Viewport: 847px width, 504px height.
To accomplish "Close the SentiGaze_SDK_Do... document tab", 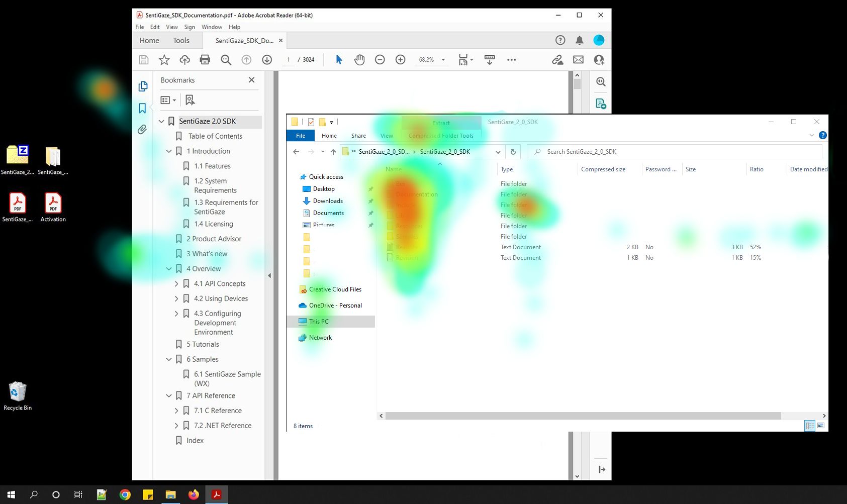I will point(280,41).
